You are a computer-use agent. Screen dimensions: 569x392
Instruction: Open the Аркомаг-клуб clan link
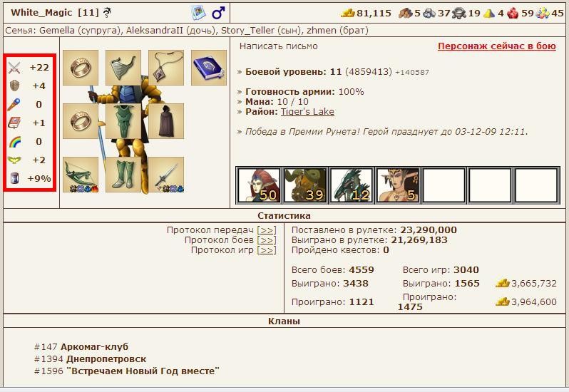(94, 347)
